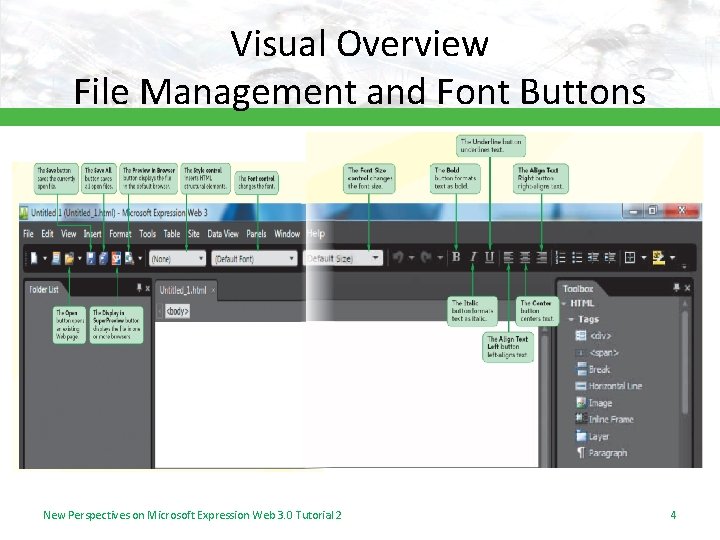The image size is (720, 540).
Task: Click the Increase Indent icon
Action: [610, 258]
